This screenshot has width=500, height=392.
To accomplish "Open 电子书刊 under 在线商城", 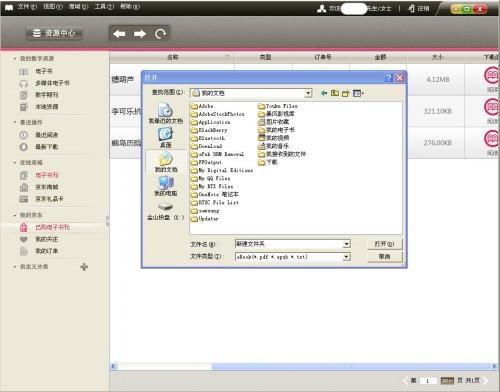I will [47, 175].
